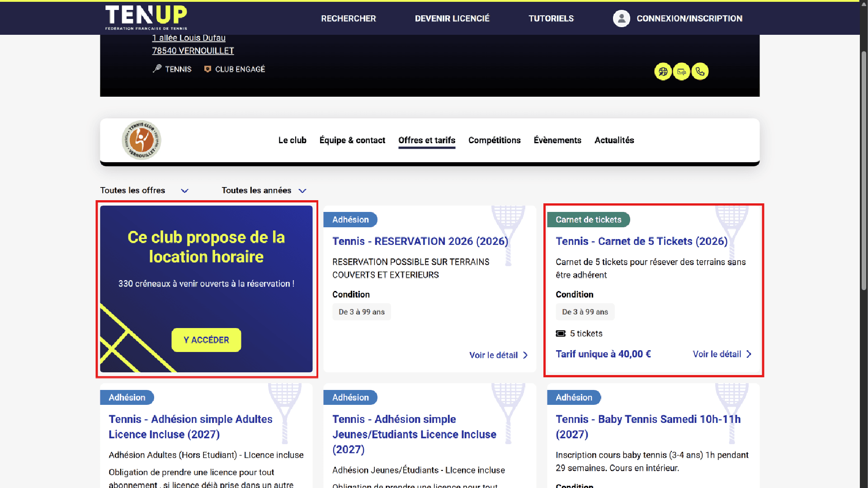Click the 1 allée Louis Dufau address link
The height and width of the screenshot is (488, 868).
[189, 38]
